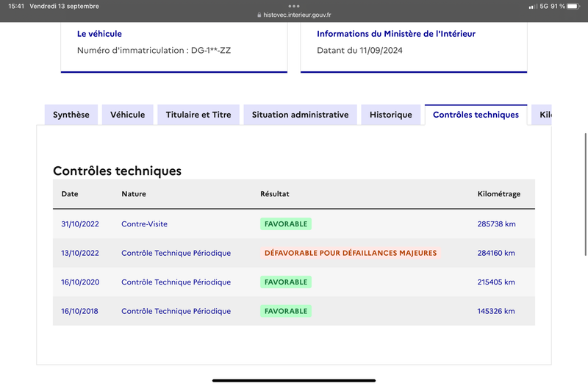Click the FAVORABLE badge for 16/10/2020
The width and height of the screenshot is (588, 386).
(286, 282)
